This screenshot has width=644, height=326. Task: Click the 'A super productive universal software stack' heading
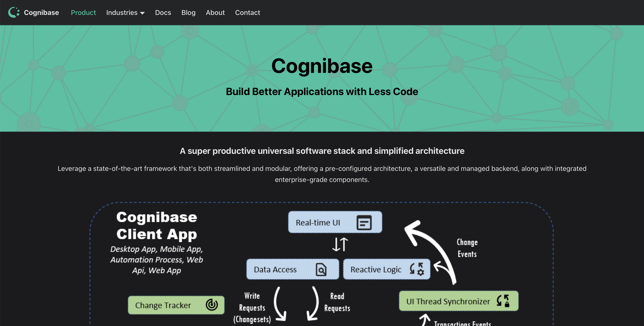pos(322,151)
